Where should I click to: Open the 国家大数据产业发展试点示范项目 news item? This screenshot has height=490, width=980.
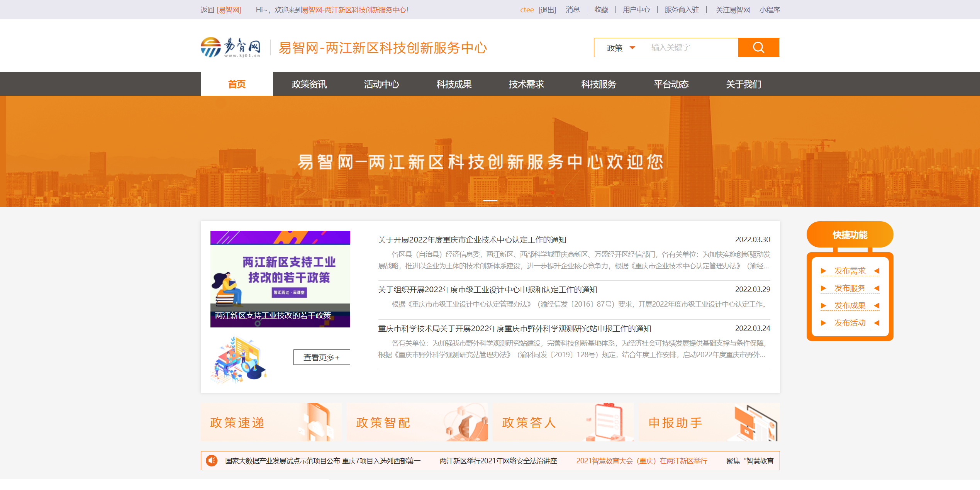point(323,461)
